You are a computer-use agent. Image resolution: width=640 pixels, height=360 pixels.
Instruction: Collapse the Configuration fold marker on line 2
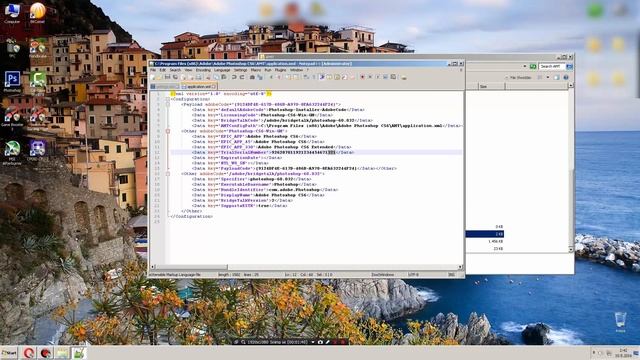(168, 99)
